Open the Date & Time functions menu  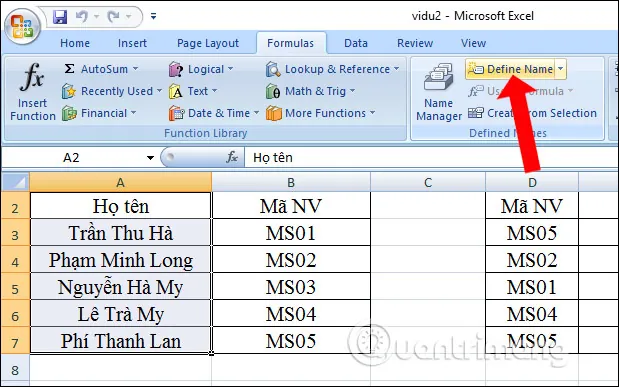(214, 113)
